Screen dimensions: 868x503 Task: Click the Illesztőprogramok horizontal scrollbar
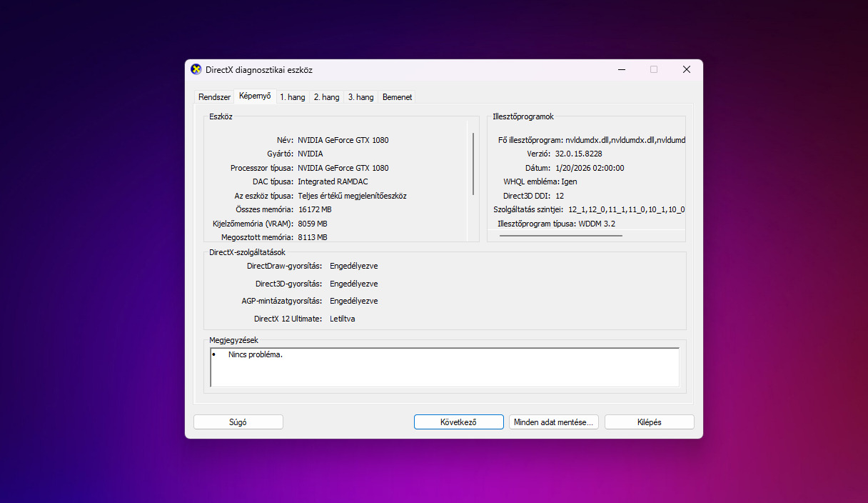pos(561,236)
